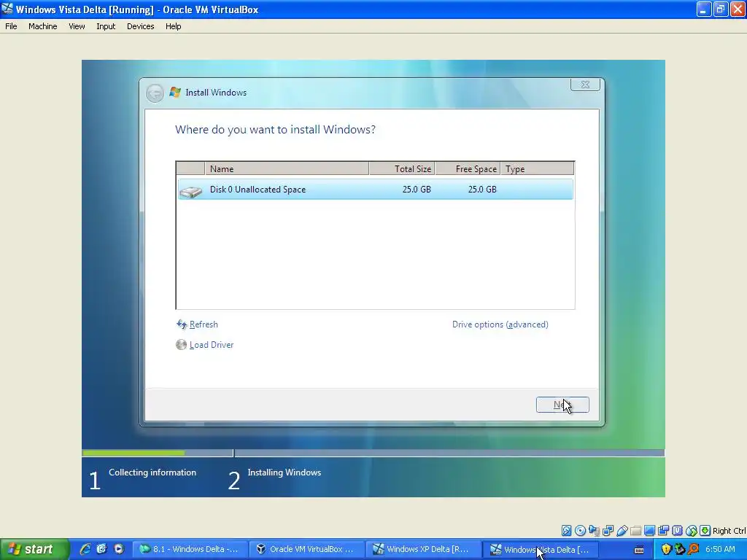The image size is (747, 560).
Task: Click the Refresh icon with arrows
Action: coord(182,324)
